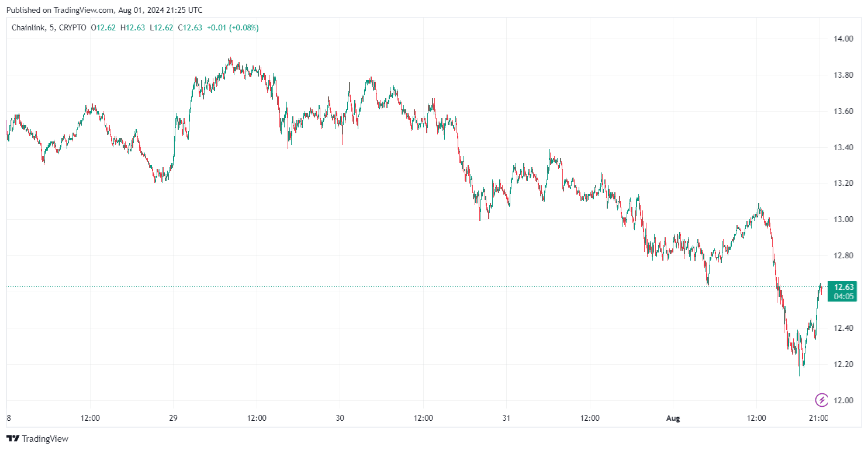Click the '21:00' time axis label
Image resolution: width=868 pixels, height=450 pixels.
(818, 418)
